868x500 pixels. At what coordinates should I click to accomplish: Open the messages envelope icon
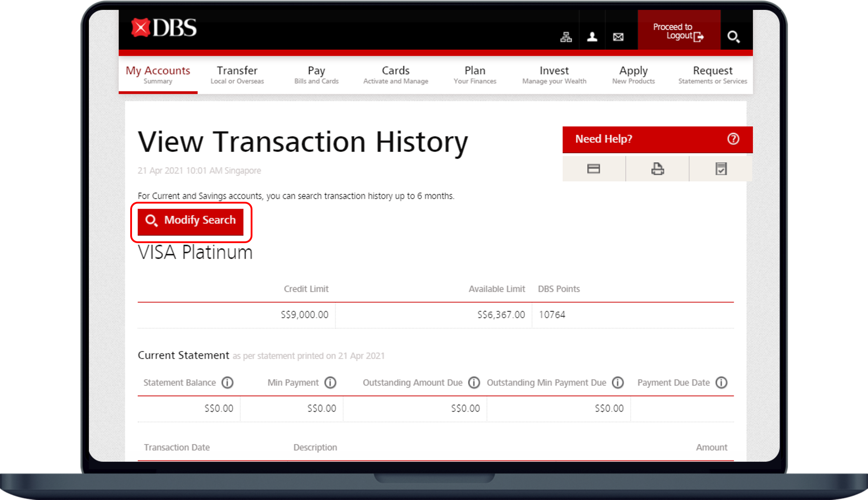(618, 37)
